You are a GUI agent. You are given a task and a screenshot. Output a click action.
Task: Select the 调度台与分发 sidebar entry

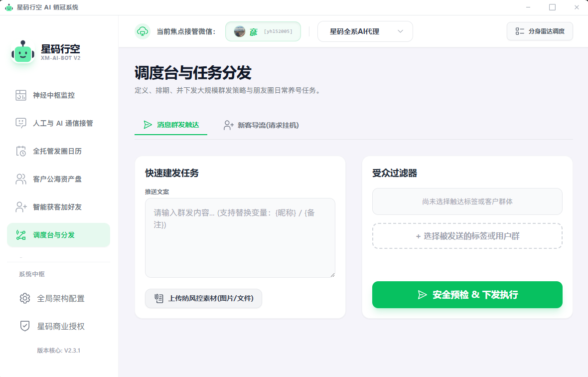[58, 235]
